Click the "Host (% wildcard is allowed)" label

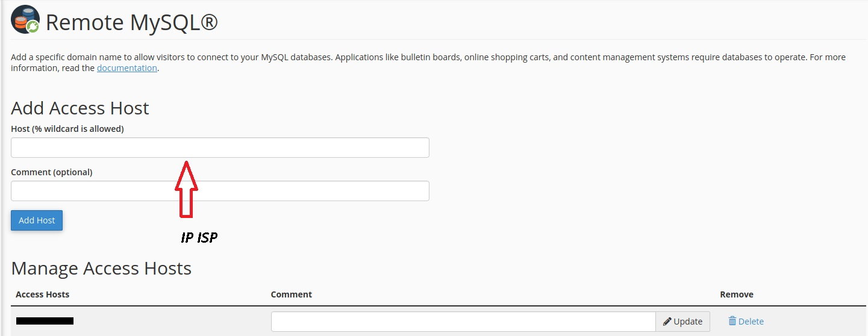[x=67, y=129]
